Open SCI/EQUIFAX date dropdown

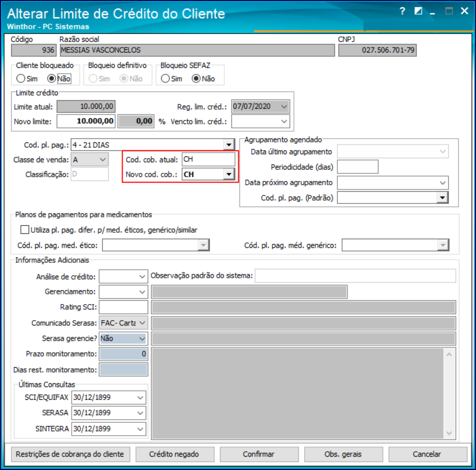click(140, 398)
